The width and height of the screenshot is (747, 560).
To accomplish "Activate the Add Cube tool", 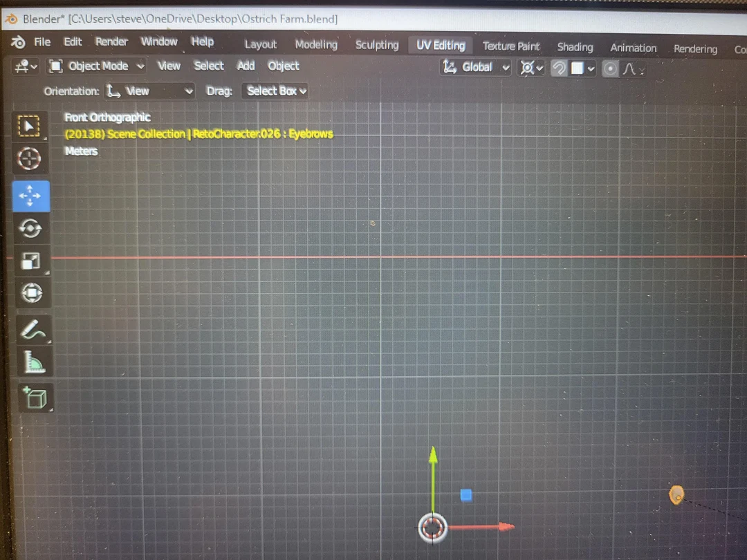I will click(29, 397).
